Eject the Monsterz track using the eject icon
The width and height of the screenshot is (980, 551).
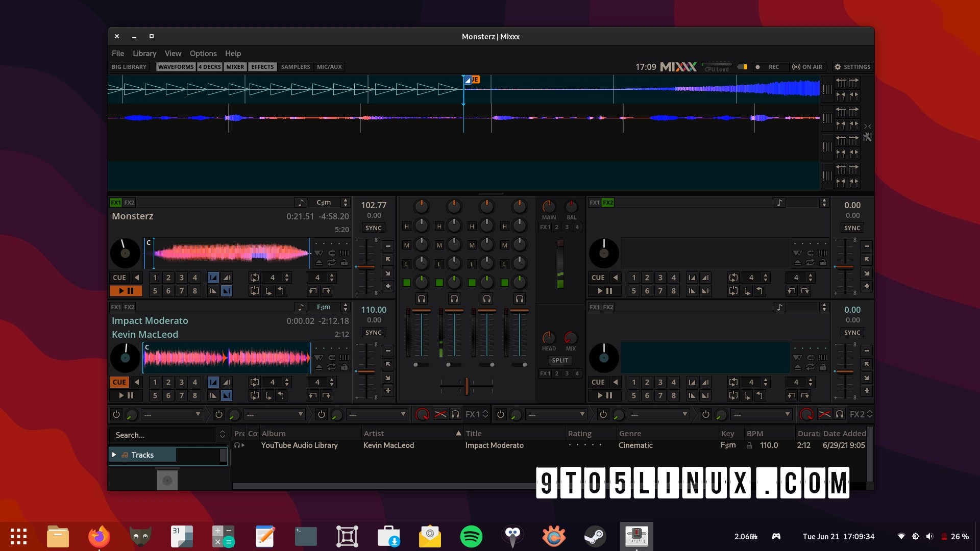pyautogui.click(x=319, y=262)
